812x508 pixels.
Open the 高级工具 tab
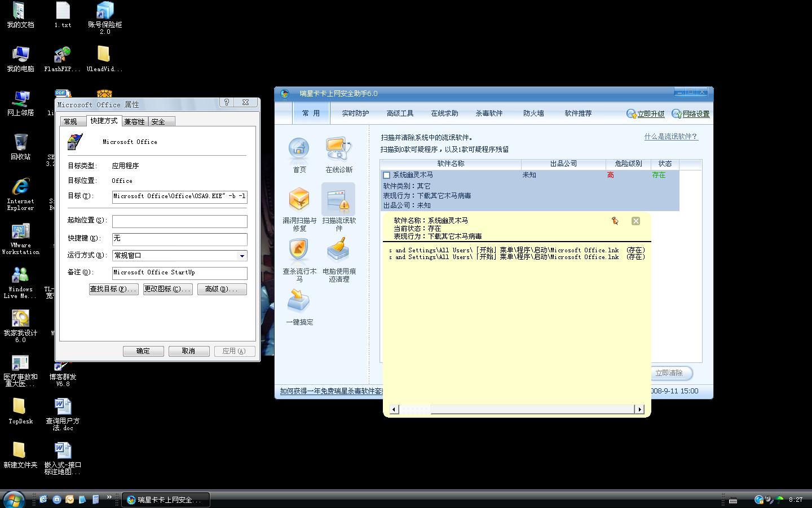click(x=400, y=113)
